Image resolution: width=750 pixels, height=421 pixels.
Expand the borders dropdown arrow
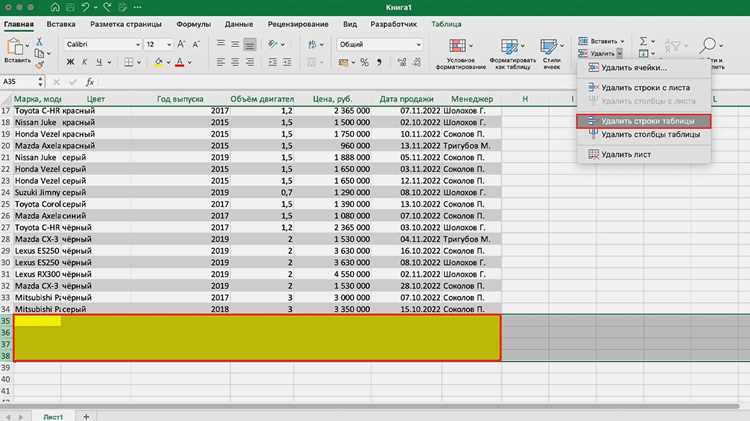pyautogui.click(x=139, y=63)
